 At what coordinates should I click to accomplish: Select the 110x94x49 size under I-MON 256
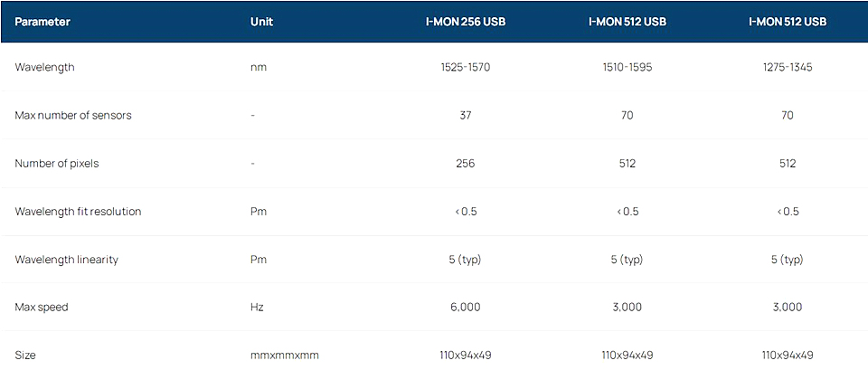tap(466, 356)
